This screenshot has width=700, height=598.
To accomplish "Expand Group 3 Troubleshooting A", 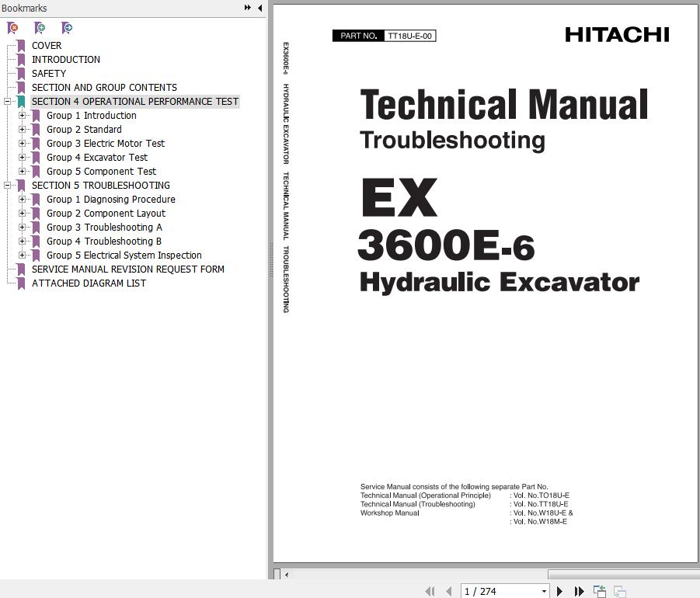I will [22, 228].
